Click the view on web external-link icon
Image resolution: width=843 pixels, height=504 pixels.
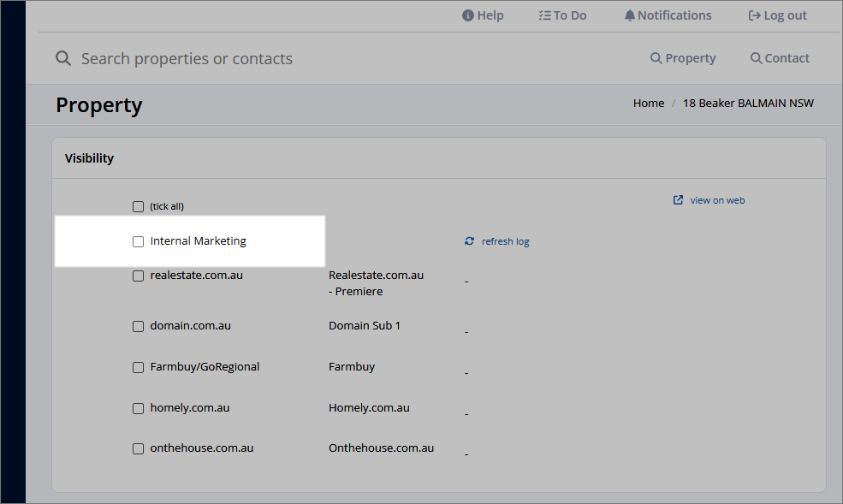click(x=679, y=200)
